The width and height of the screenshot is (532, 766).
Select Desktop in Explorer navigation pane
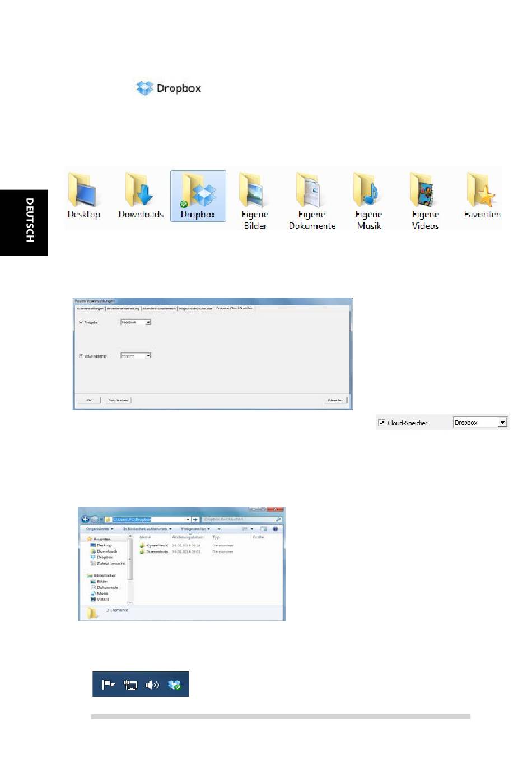click(x=101, y=545)
